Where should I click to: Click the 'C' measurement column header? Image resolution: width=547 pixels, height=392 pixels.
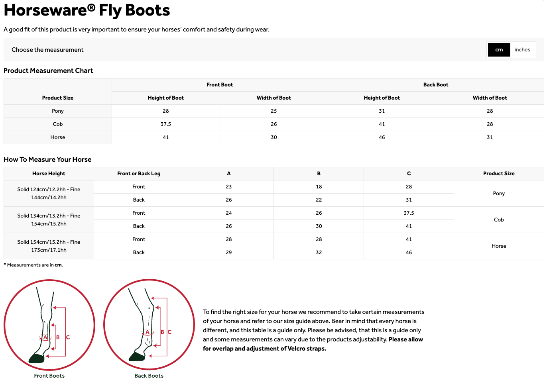[409, 174]
